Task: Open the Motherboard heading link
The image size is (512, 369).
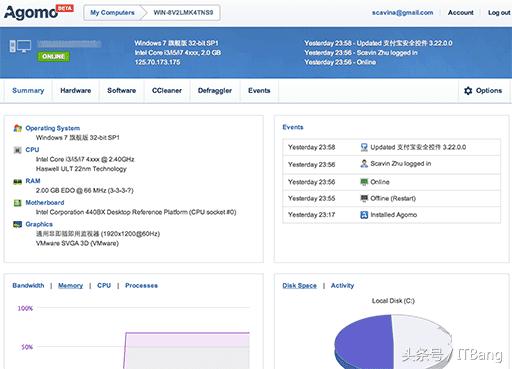Action: click(x=45, y=203)
